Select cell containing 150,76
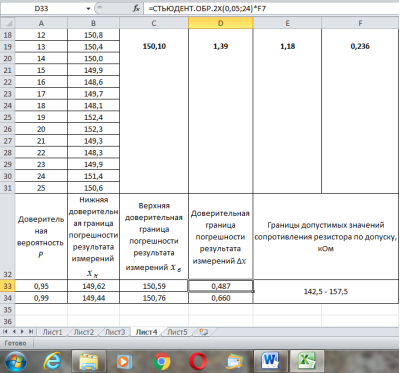 pos(154,298)
